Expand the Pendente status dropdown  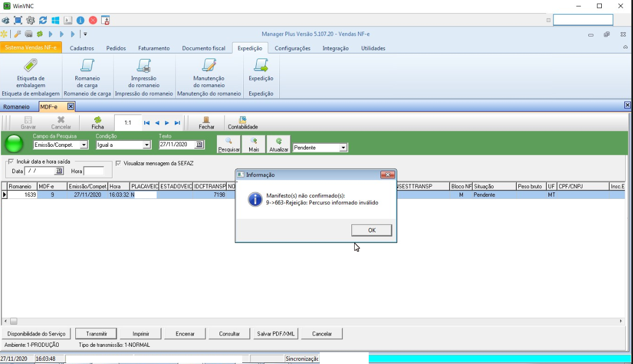pyautogui.click(x=343, y=148)
